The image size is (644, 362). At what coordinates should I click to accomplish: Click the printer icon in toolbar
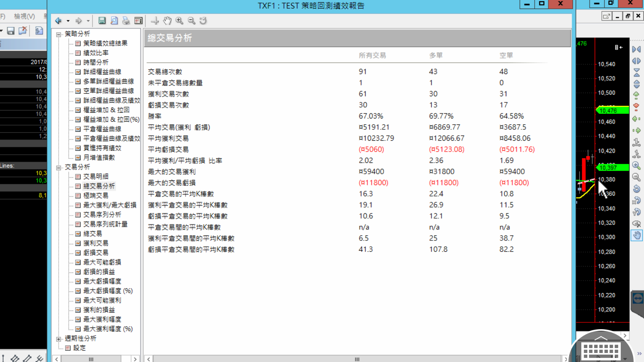click(126, 21)
